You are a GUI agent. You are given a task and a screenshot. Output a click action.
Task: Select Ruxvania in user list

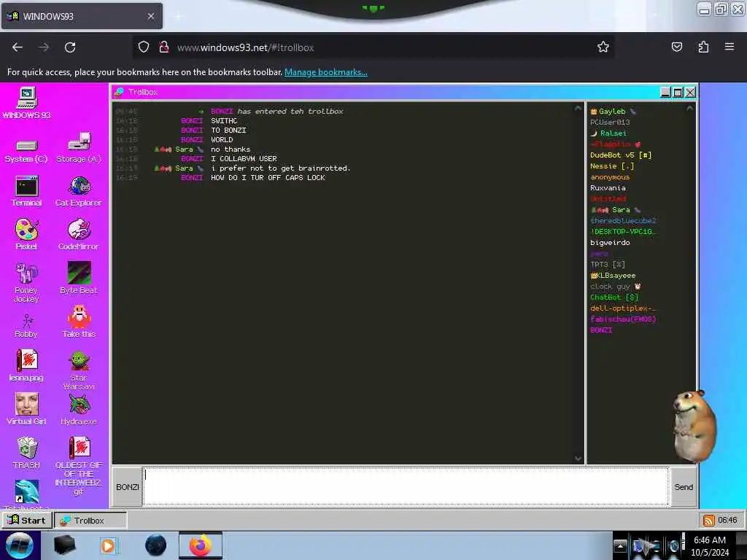[608, 188]
